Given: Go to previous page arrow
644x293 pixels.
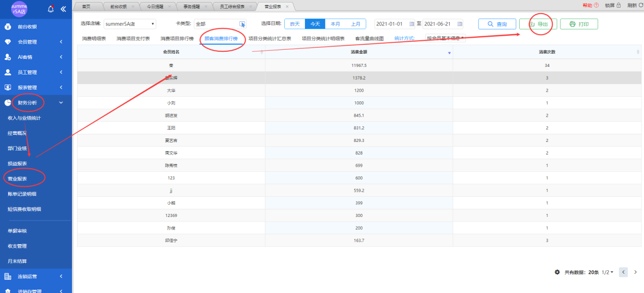Looking at the screenshot, I should click(x=623, y=272).
